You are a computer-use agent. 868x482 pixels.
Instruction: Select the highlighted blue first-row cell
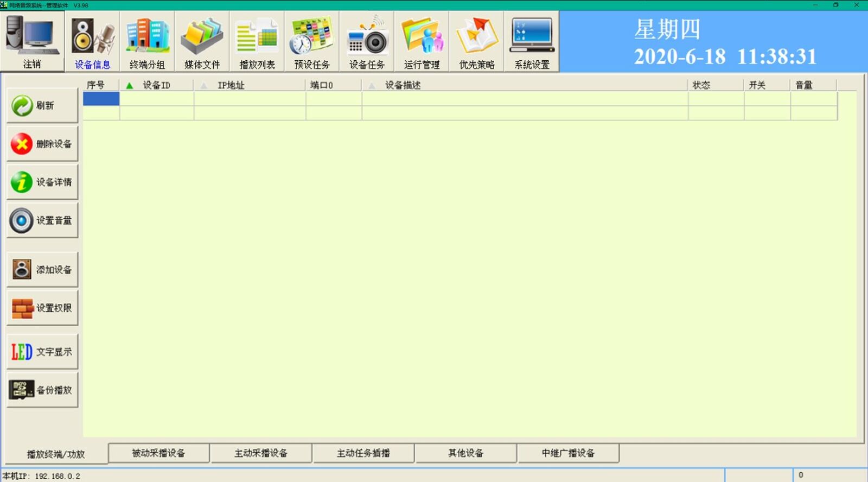click(101, 98)
